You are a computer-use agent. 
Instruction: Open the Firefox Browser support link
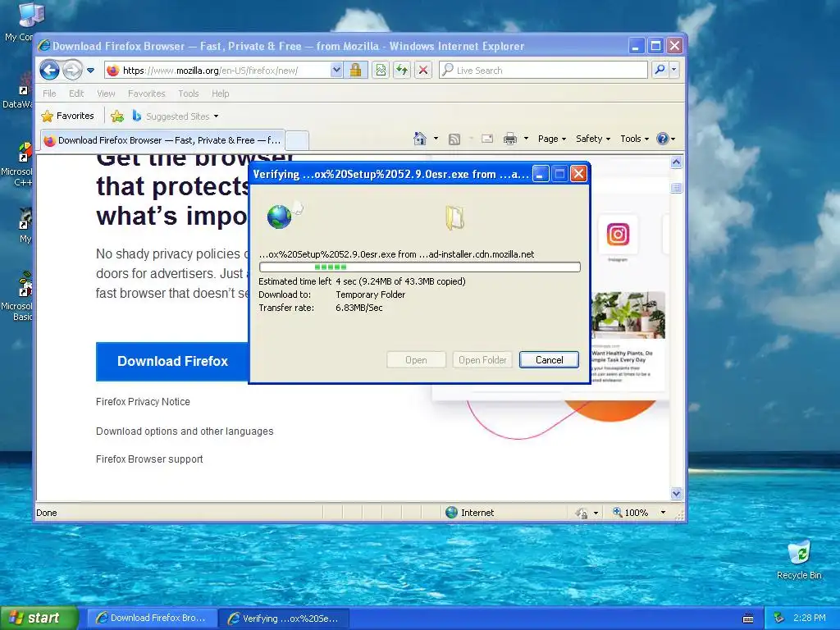coord(149,459)
